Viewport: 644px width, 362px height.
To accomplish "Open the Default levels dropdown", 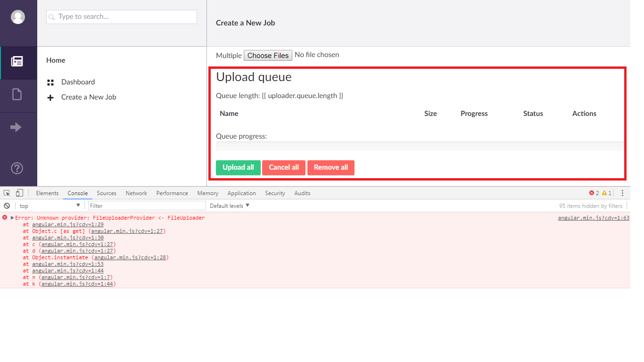I will click(230, 206).
